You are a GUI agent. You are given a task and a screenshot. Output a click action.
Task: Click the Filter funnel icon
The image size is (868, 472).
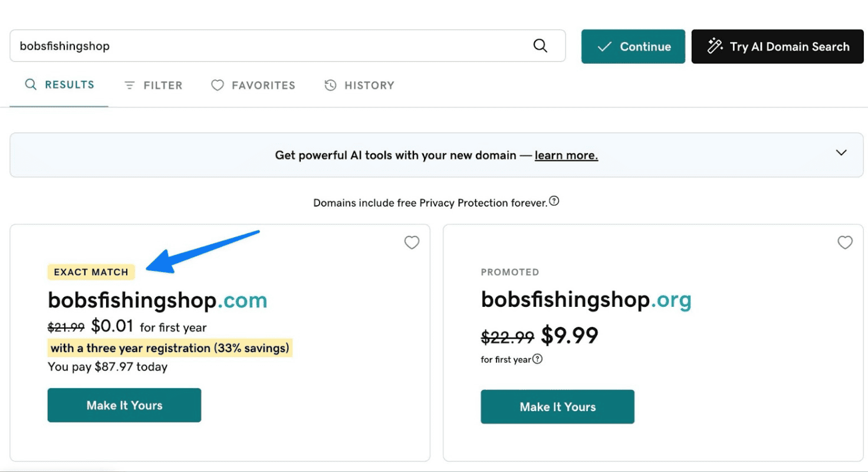130,84
